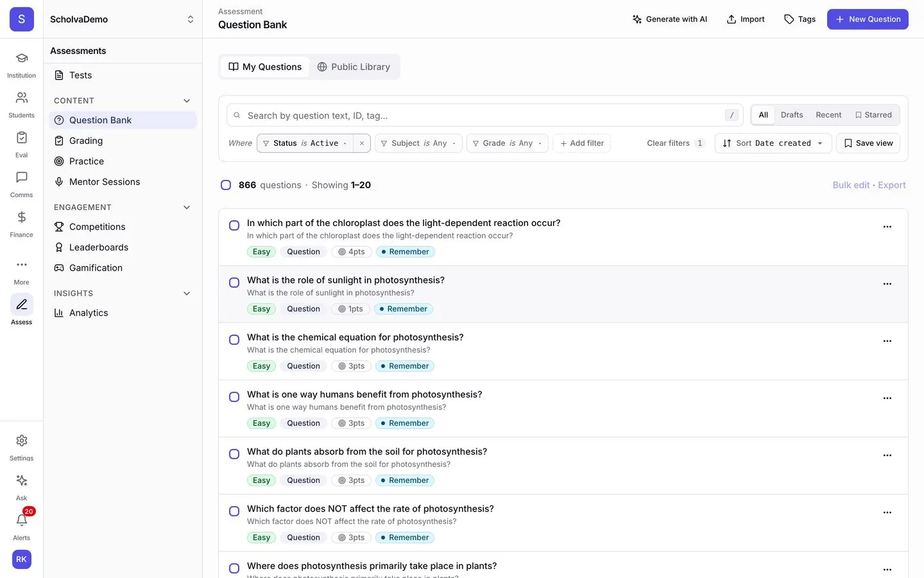Open more options for humans benefit question
Viewport: 924px width, 578px height.
coord(887,398)
